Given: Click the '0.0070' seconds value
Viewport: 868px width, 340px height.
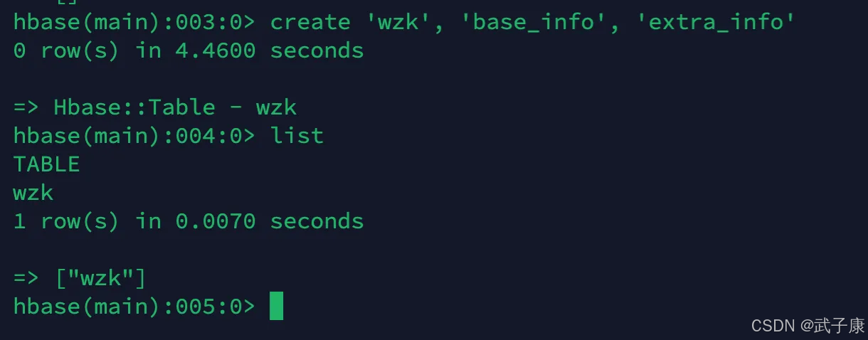Looking at the screenshot, I should pyautogui.click(x=216, y=221).
